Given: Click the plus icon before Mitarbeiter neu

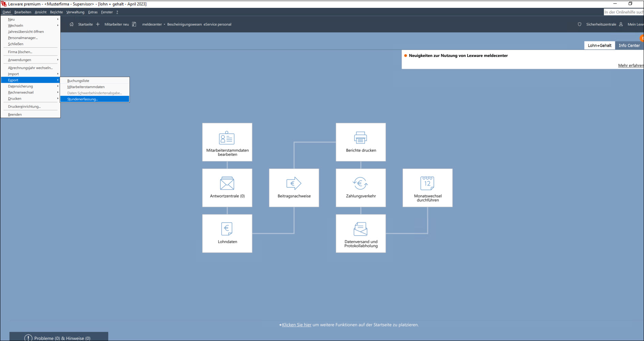Looking at the screenshot, I should click(98, 24).
